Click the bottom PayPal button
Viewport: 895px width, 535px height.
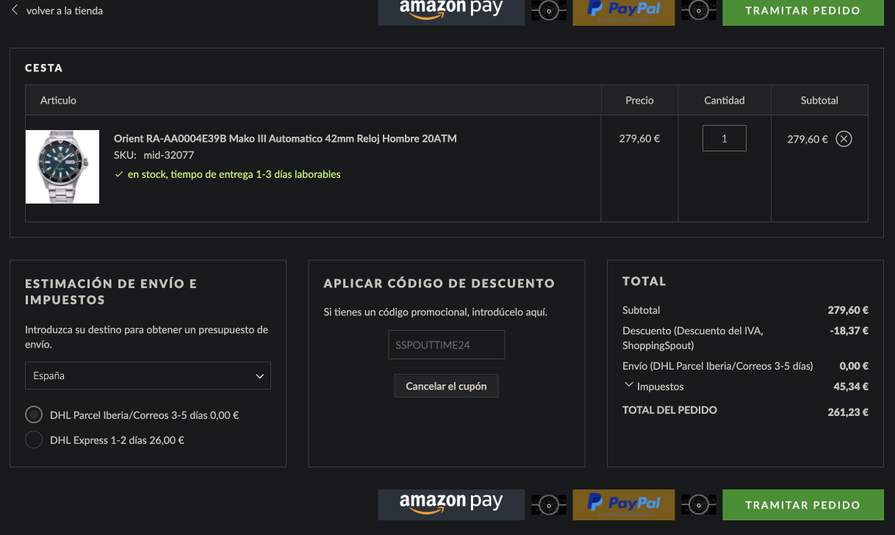[623, 504]
